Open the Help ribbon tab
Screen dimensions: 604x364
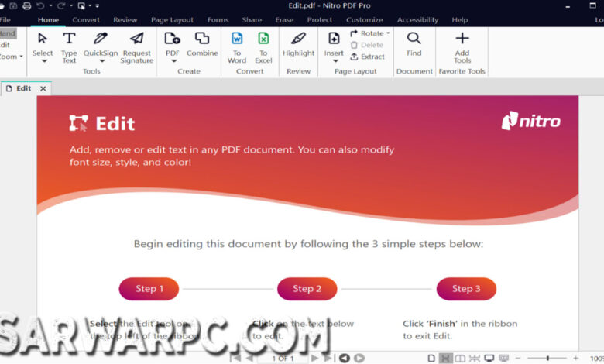tap(459, 19)
